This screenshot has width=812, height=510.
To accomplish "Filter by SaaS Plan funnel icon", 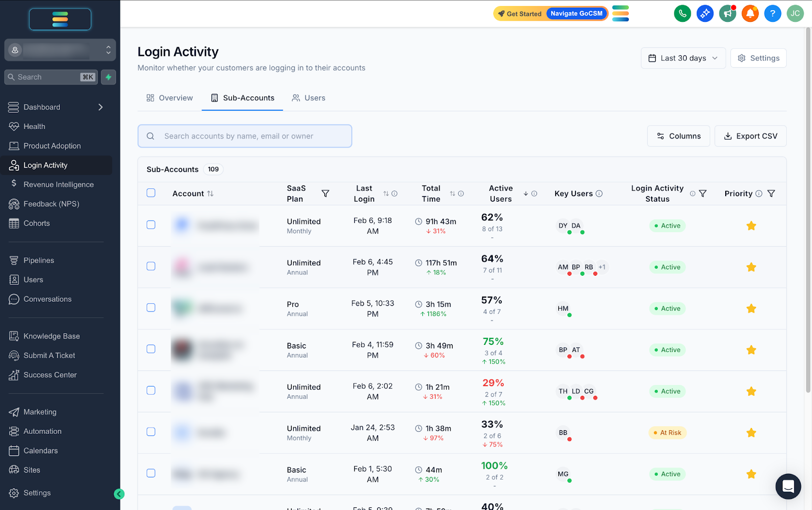I will [x=325, y=194].
